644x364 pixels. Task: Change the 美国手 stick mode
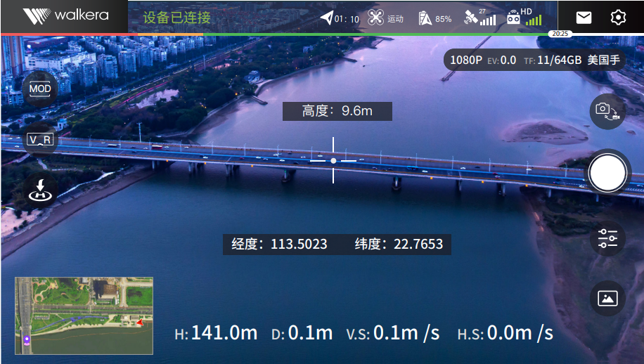[x=603, y=60]
